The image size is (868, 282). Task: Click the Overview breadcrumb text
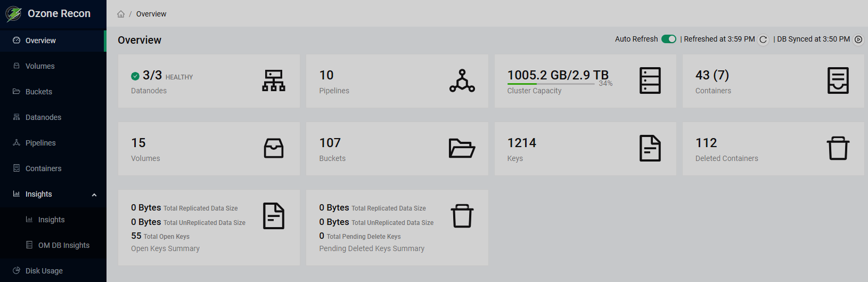[151, 14]
